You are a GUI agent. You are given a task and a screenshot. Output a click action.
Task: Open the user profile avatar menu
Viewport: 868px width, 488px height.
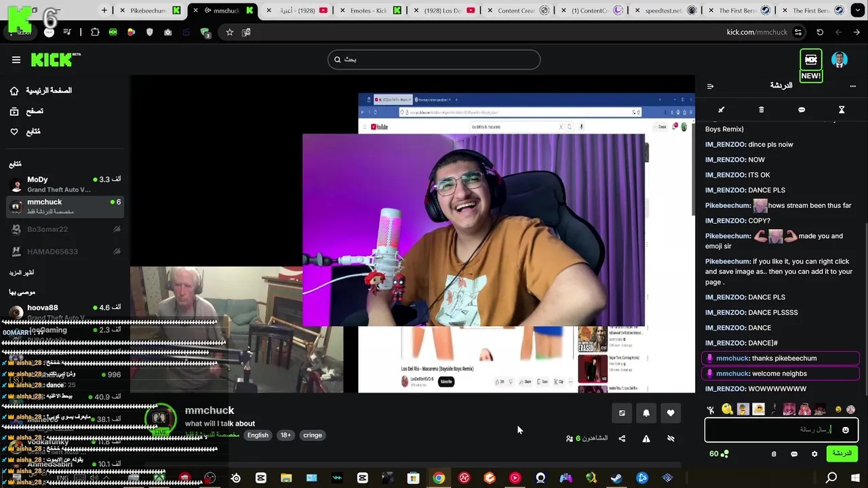click(x=840, y=60)
